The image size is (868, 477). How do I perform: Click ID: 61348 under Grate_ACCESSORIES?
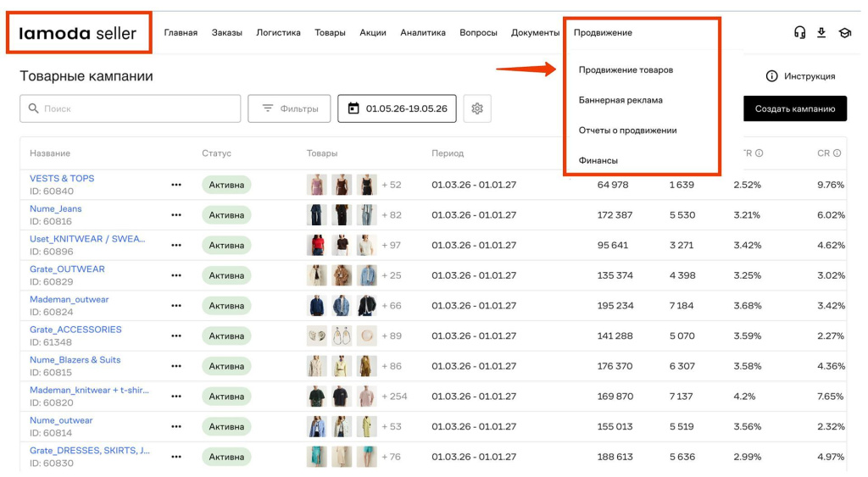click(x=51, y=342)
